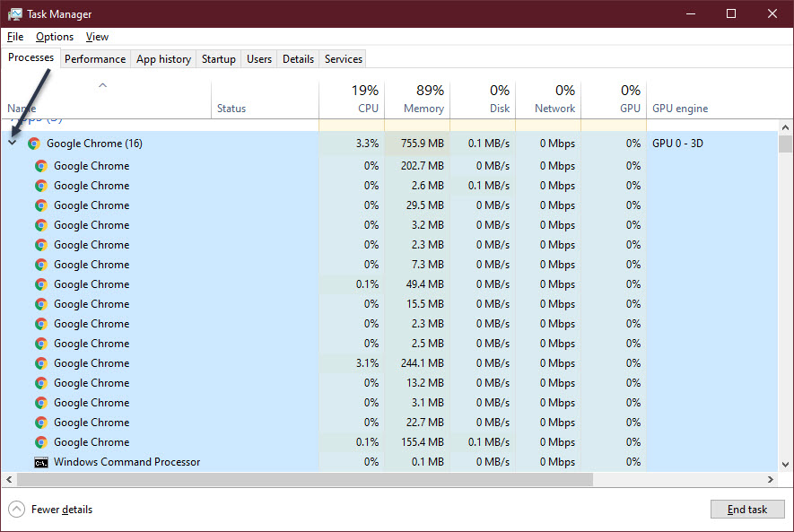Click the Fewer details collapse arrow

click(16, 510)
